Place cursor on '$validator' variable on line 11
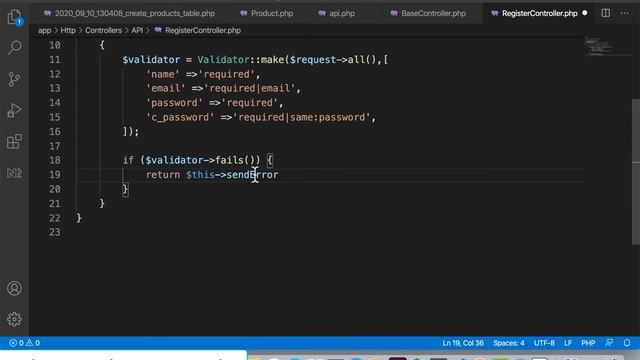The image size is (640, 360). (151, 60)
